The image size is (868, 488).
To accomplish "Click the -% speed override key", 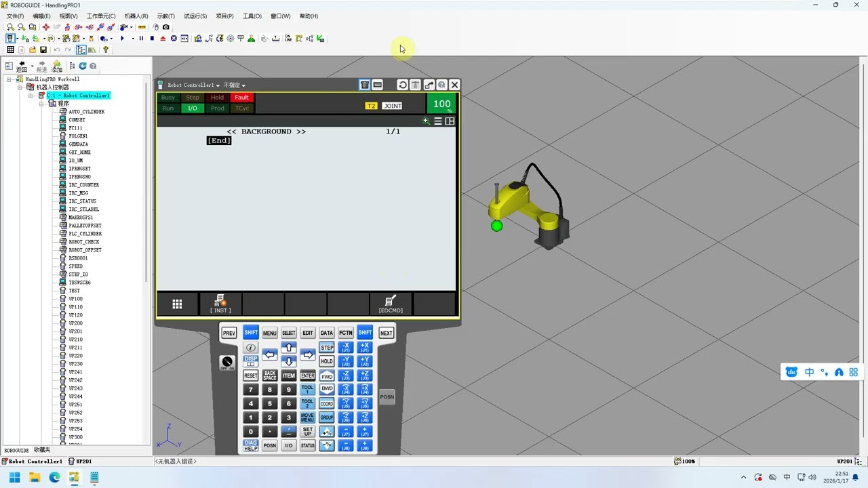I will tap(327, 445).
